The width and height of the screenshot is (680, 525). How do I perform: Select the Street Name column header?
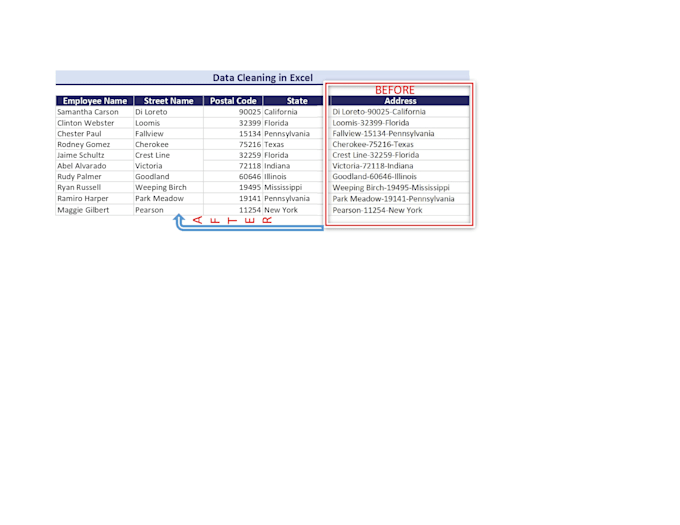click(x=168, y=101)
